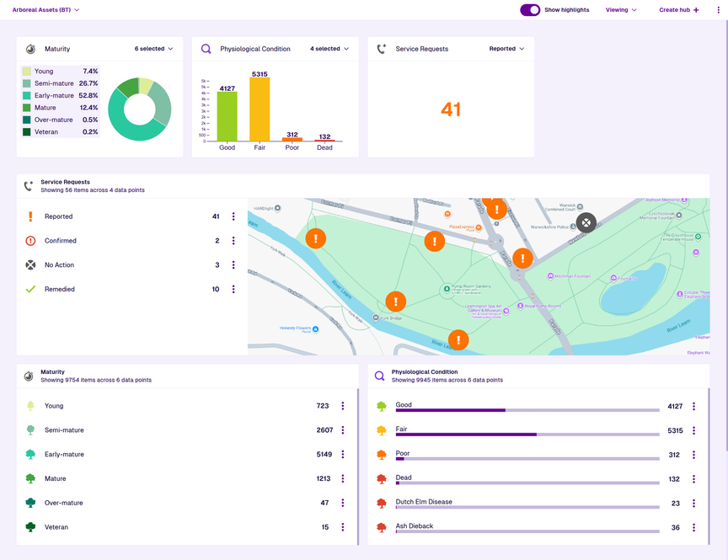728x560 pixels.
Task: Click the Confirmed alert circle icon
Action: point(31,240)
